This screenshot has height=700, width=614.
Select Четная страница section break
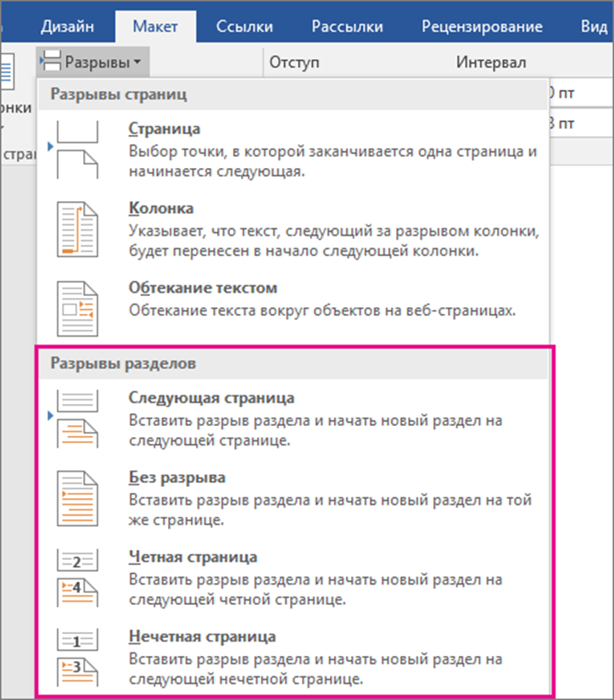pos(293,578)
